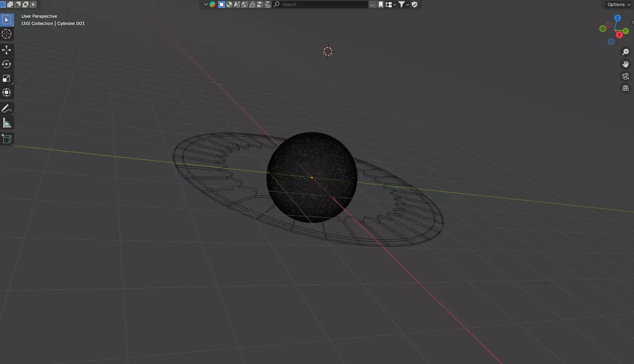Image resolution: width=634 pixels, height=364 pixels.
Task: Click the curved path filter icon before search
Action: [x=268, y=4]
